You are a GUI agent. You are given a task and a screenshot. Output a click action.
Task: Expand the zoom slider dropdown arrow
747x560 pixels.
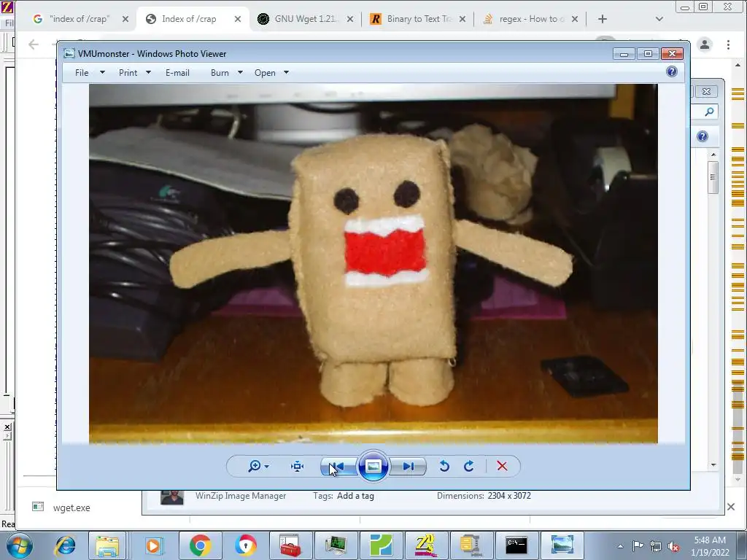[x=267, y=466]
